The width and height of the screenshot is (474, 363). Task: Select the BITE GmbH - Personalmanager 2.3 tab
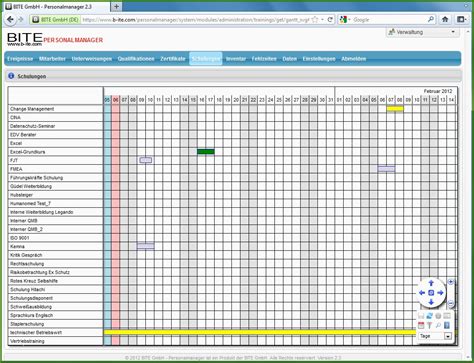coord(56,6)
